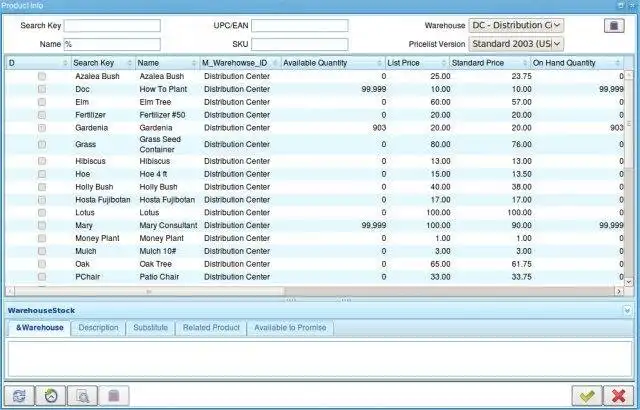Click the zoom magnifier icon button
This screenshot has width=640, height=410.
tap(81, 396)
